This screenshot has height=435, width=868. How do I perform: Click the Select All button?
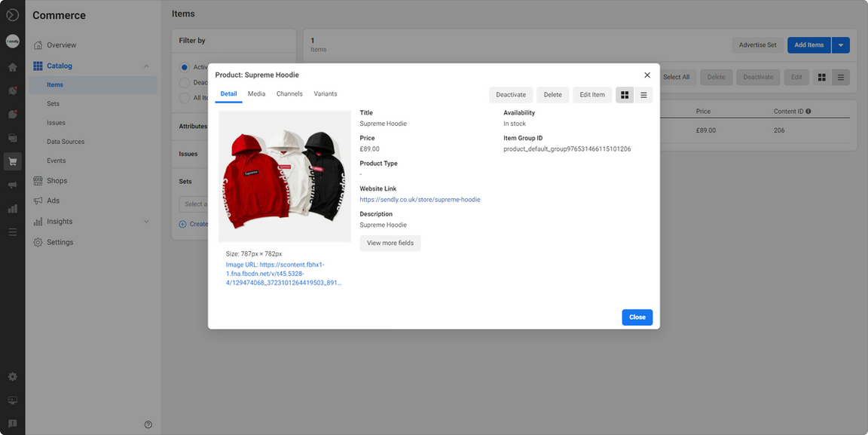[676, 77]
